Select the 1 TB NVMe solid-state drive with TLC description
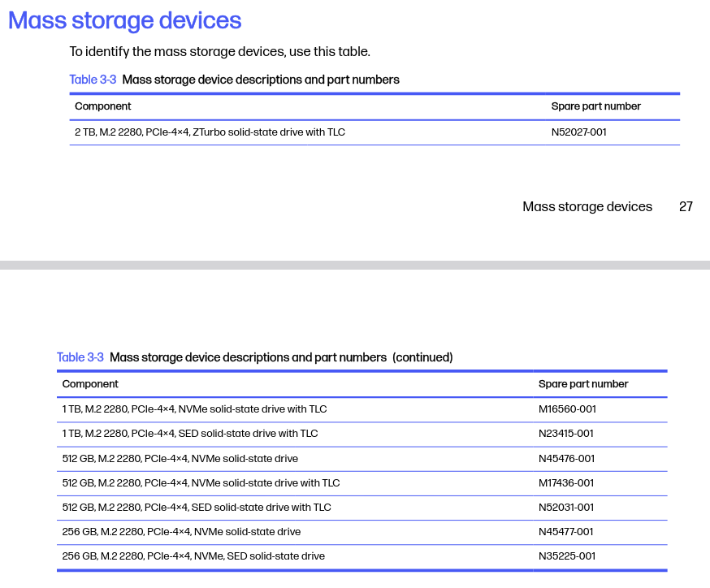 (x=194, y=409)
